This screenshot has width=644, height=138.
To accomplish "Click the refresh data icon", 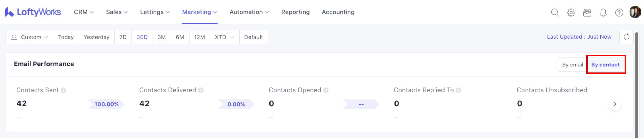I will (x=626, y=37).
